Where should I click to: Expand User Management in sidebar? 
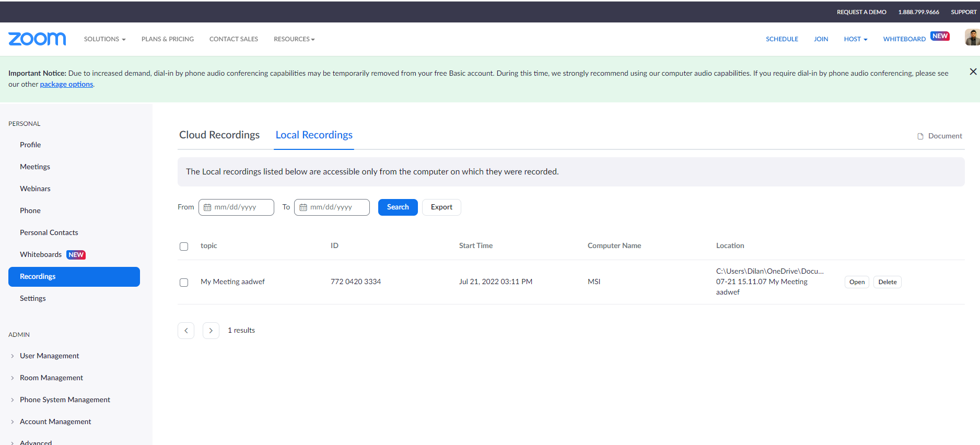(x=49, y=356)
